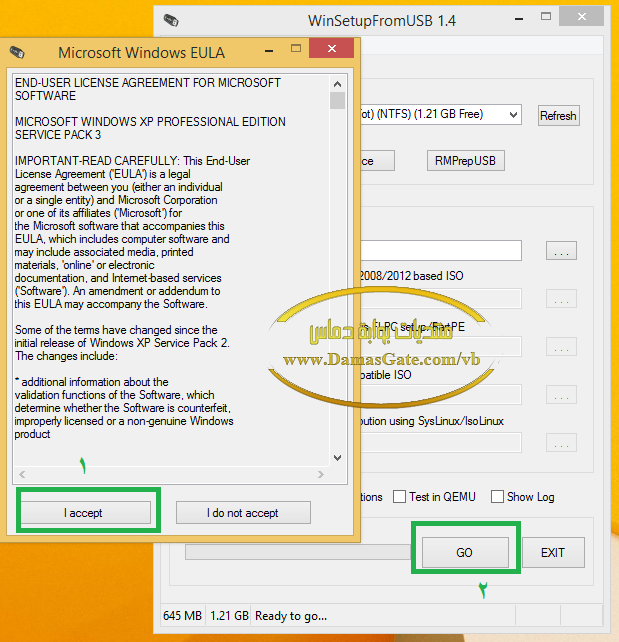
Task: Click browse button beside compatible ISO row
Action: [x=561, y=395]
